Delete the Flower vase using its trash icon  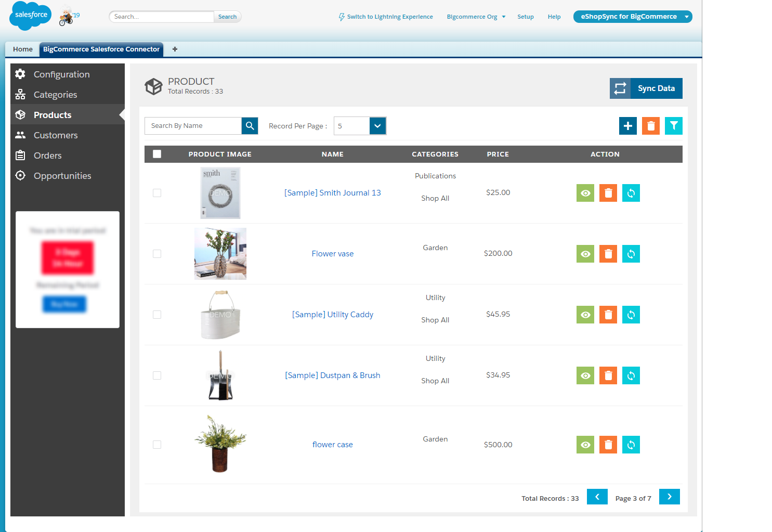click(608, 254)
